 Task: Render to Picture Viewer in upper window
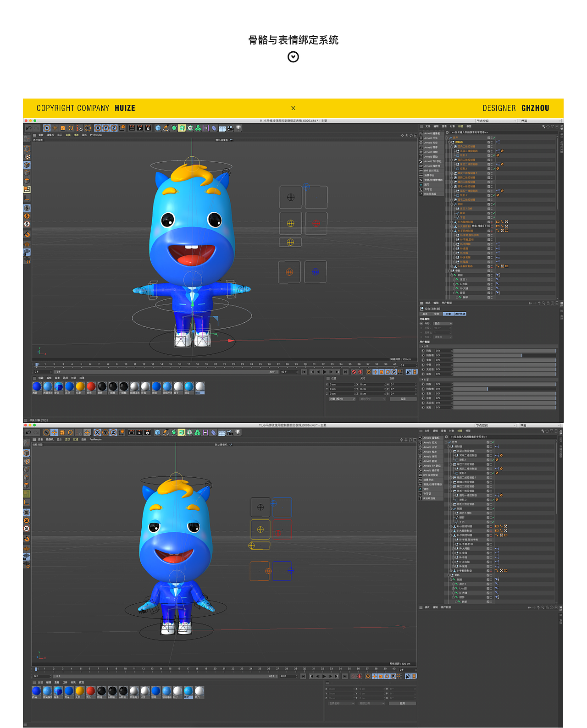pyautogui.click(x=140, y=128)
